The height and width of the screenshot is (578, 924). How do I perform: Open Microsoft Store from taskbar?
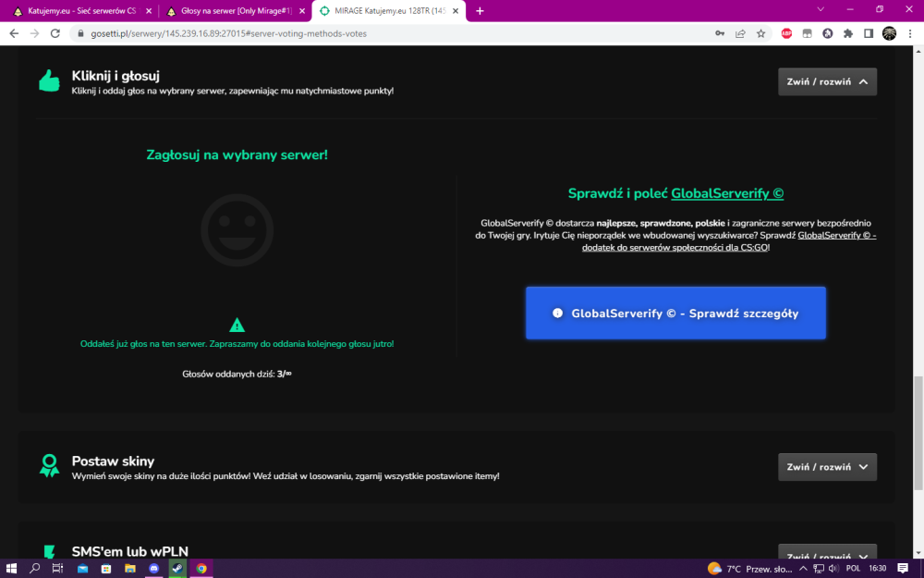click(x=106, y=569)
